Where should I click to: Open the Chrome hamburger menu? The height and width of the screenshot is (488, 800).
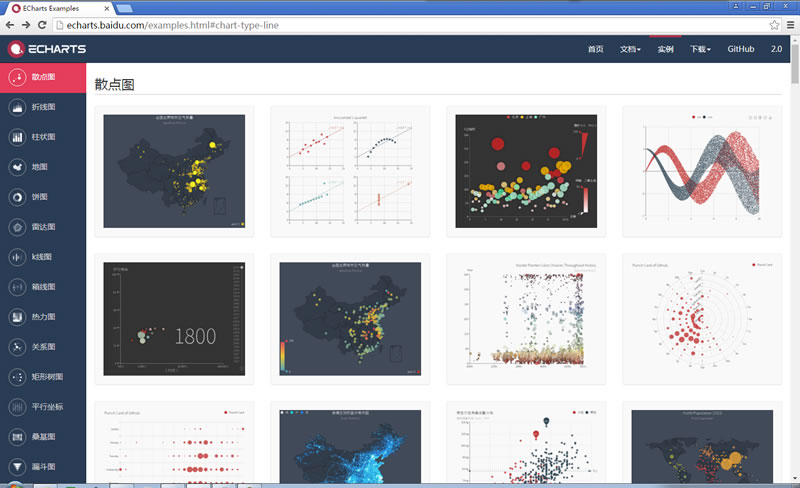click(x=789, y=25)
